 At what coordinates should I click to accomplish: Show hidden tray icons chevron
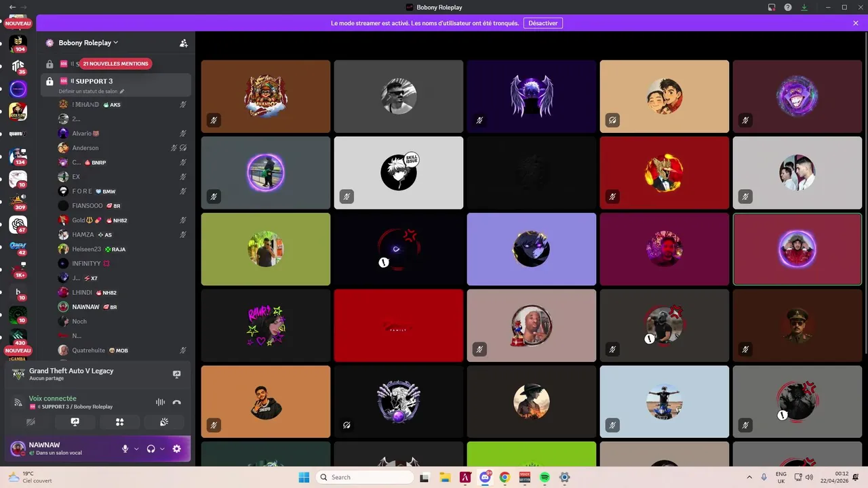[749, 477]
